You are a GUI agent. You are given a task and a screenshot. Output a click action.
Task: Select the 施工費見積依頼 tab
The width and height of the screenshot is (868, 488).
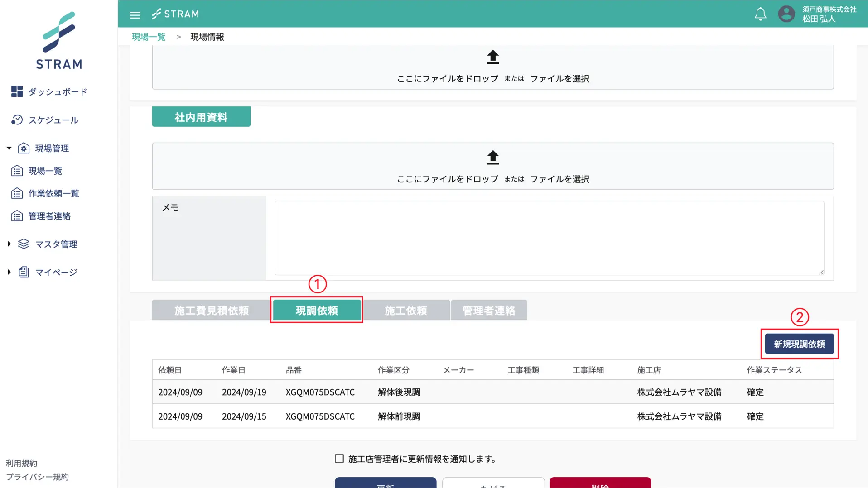(x=212, y=311)
